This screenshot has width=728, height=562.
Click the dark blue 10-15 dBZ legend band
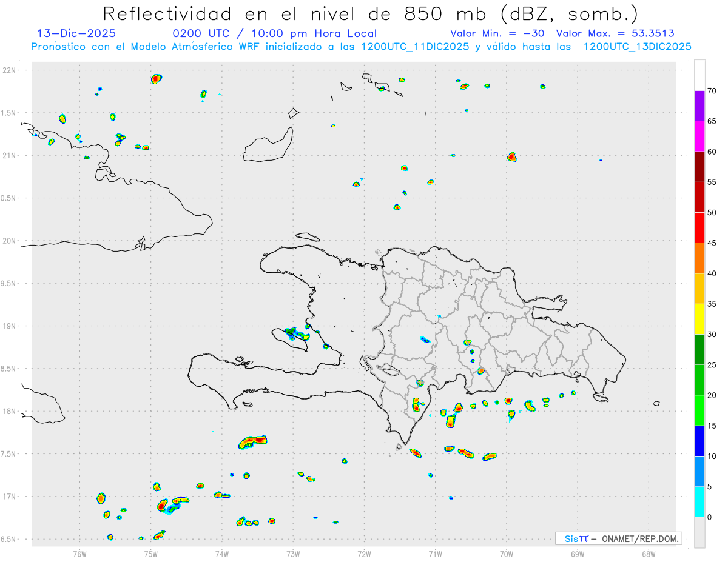tap(699, 441)
